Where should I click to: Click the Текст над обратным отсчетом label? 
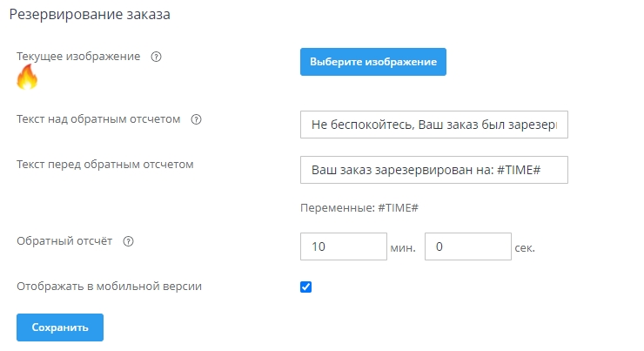98,119
